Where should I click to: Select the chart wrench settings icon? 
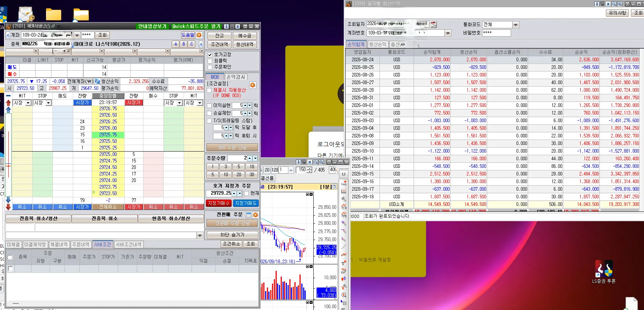(x=344, y=199)
